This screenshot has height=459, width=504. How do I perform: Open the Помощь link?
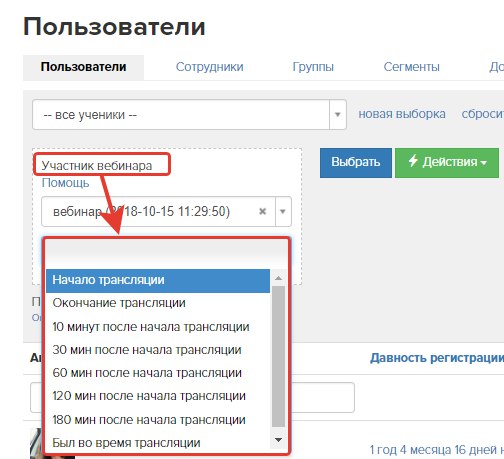(65, 183)
